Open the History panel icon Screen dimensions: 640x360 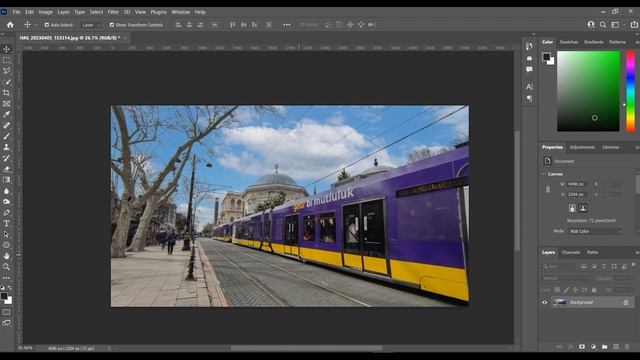pos(529,46)
